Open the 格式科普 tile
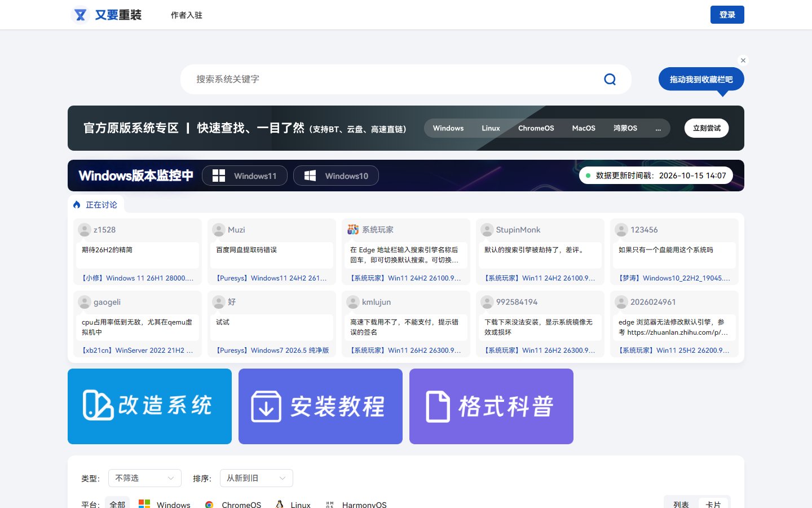 click(x=491, y=406)
